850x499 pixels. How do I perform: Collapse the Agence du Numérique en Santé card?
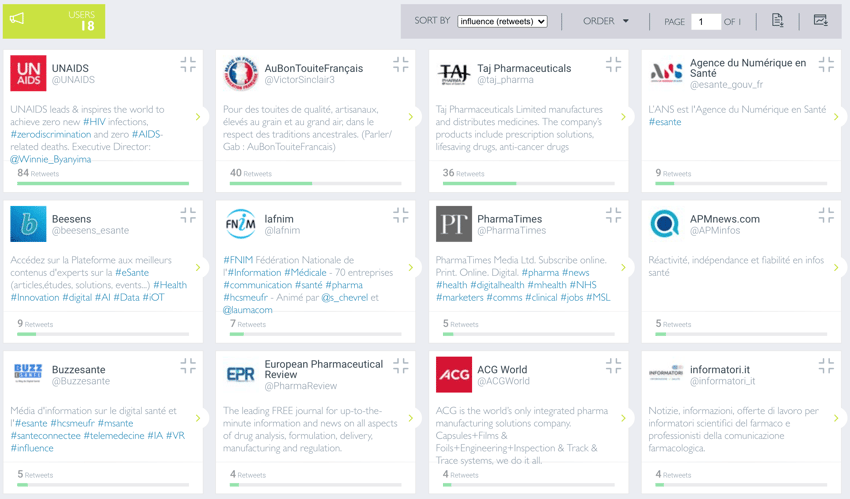click(x=826, y=64)
